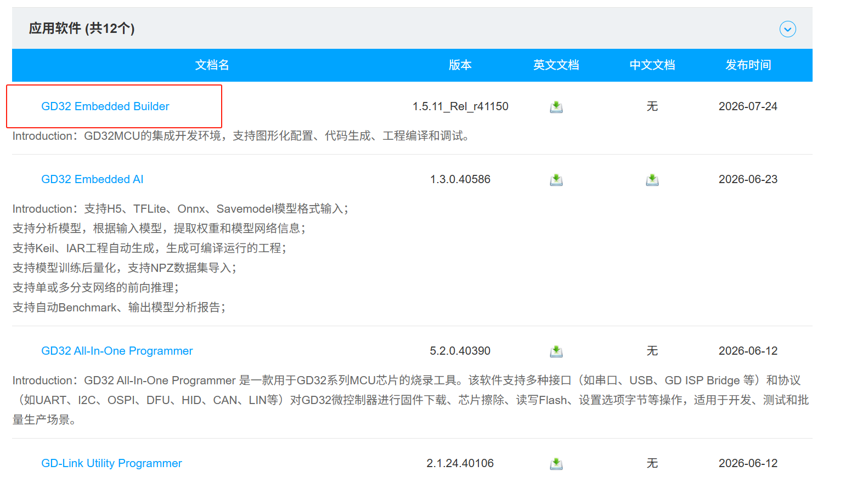The width and height of the screenshot is (868, 483).
Task: Click the 支持Keil、IAR工程自动生成 description line
Action: tap(150, 248)
